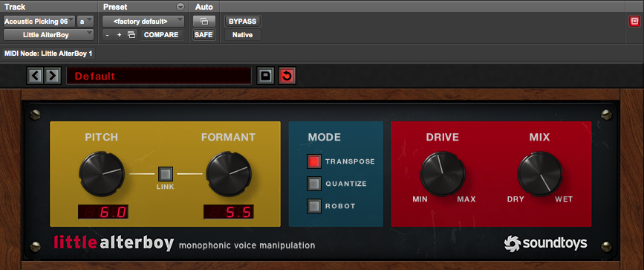Image resolution: width=644 pixels, height=270 pixels.
Task: Select the next preset plus button
Action: click(119, 35)
